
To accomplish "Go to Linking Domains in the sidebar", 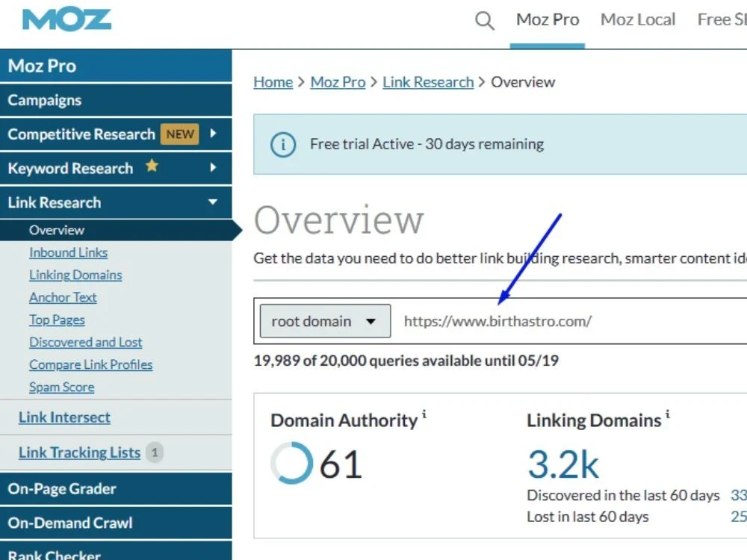I will pos(75,275).
